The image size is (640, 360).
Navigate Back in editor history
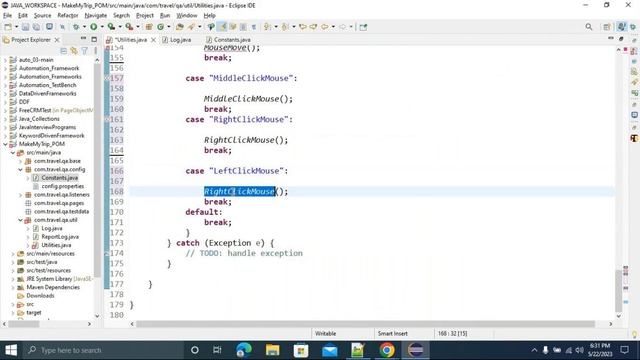324,27
